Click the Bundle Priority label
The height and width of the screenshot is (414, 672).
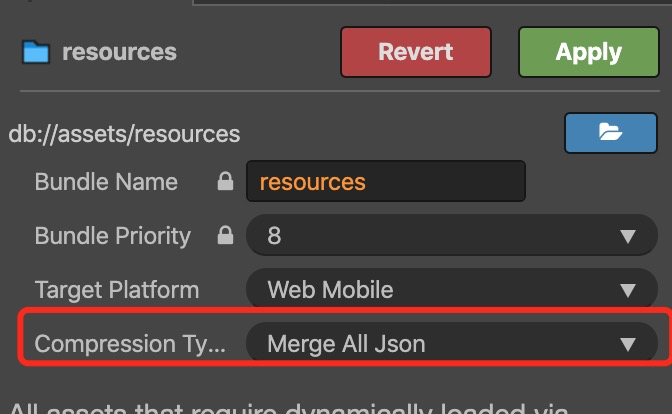(x=112, y=236)
